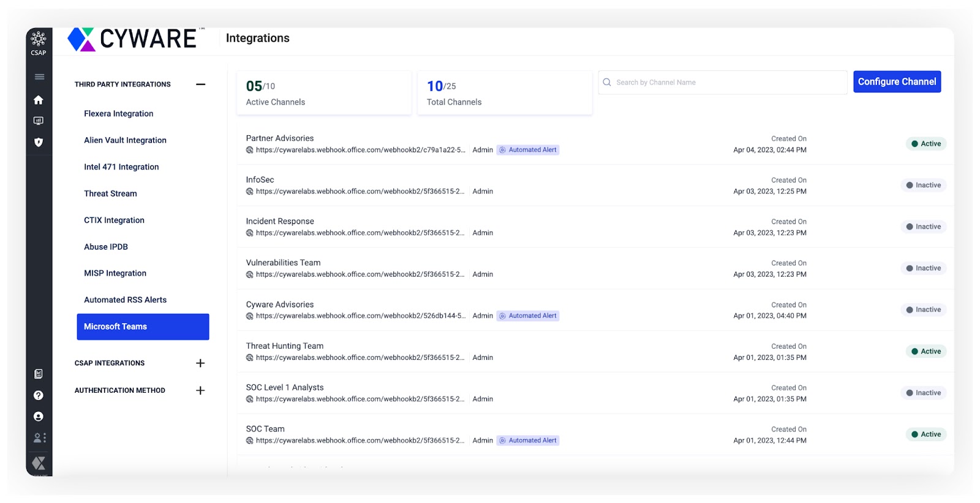Toggle the hamburger menu icon
Screen dimensions: 980x503
[39, 77]
